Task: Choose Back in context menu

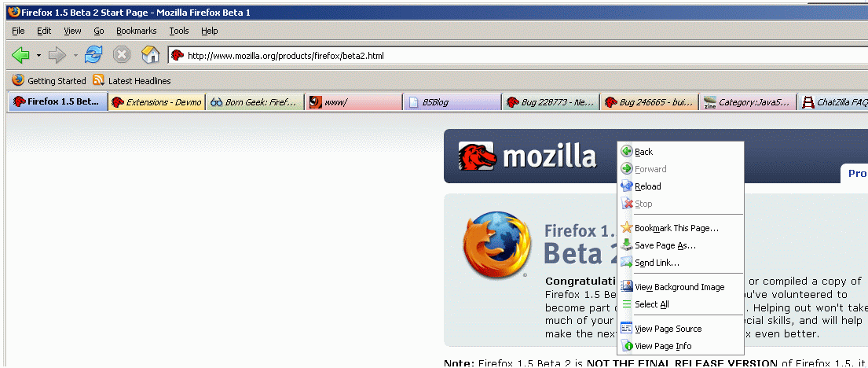Action: pyautogui.click(x=680, y=152)
